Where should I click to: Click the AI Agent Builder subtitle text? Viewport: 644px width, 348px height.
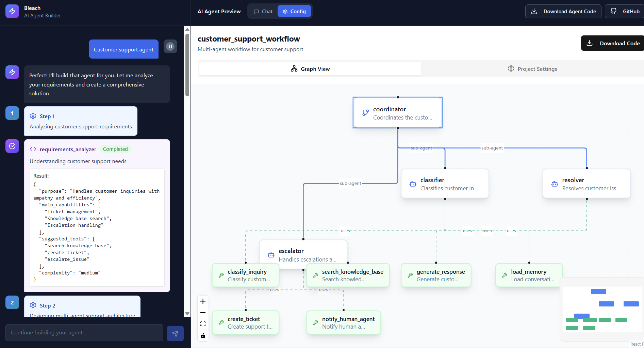[43, 16]
